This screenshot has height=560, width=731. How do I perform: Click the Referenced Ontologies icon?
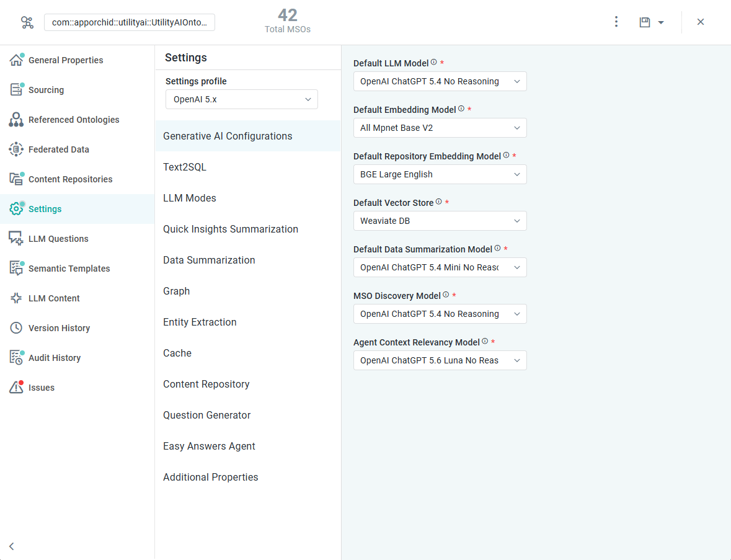pos(16,119)
